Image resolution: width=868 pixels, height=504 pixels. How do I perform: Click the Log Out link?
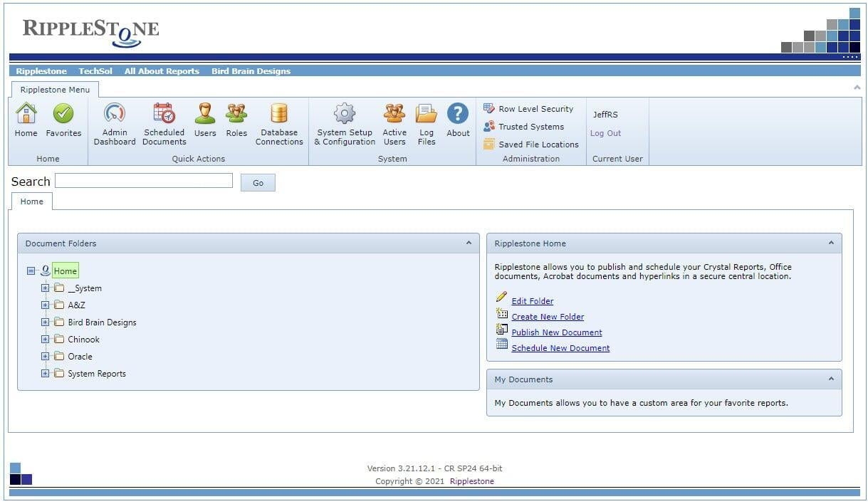pos(605,133)
